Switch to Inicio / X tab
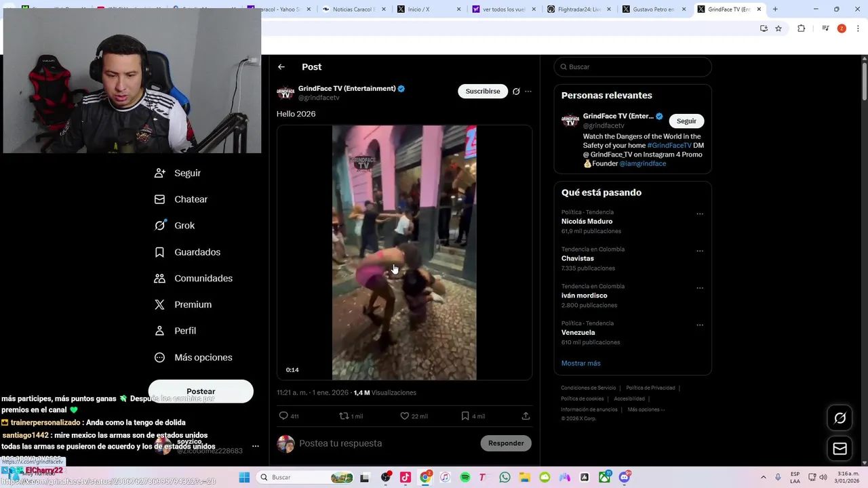Image resolution: width=868 pixels, height=488 pixels. tap(425, 9)
